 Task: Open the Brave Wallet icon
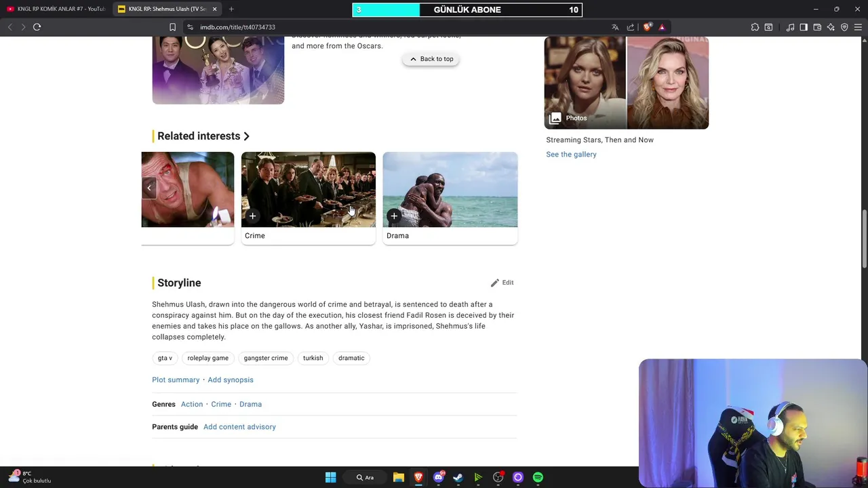pos(817,27)
